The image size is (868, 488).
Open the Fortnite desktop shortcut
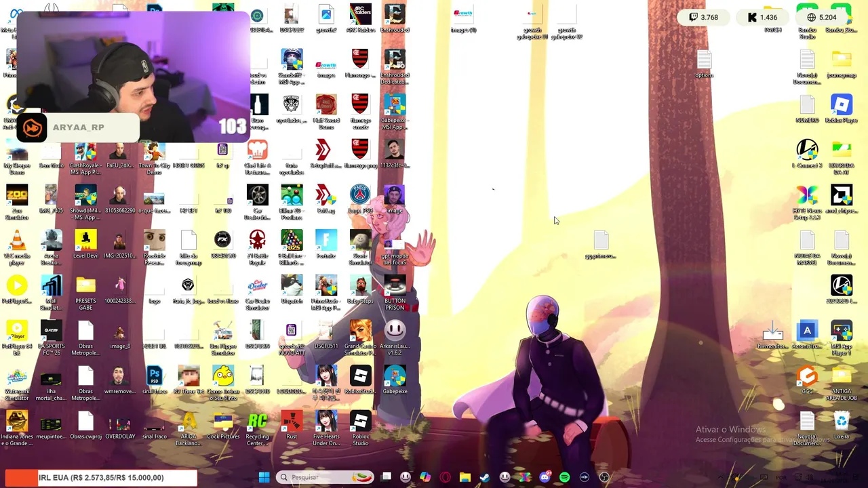325,244
